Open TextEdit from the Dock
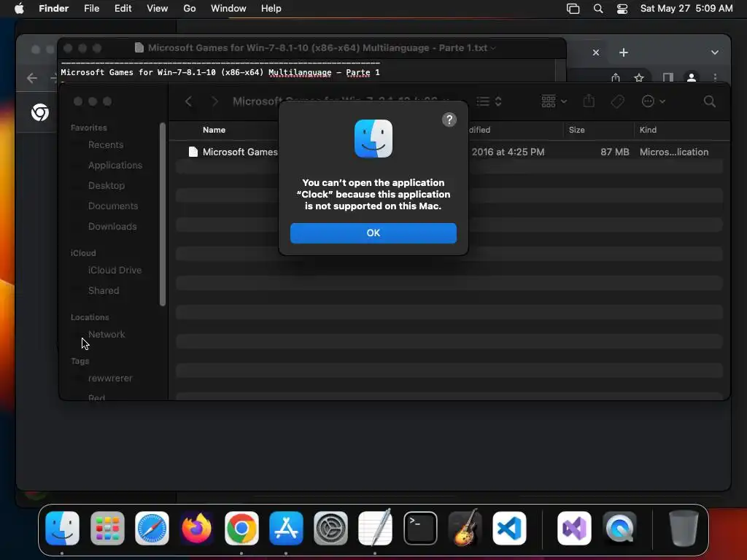The width and height of the screenshot is (747, 560). point(376,528)
